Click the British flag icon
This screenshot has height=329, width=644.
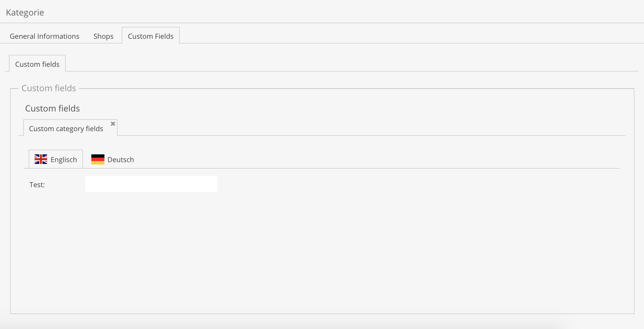pyautogui.click(x=41, y=159)
